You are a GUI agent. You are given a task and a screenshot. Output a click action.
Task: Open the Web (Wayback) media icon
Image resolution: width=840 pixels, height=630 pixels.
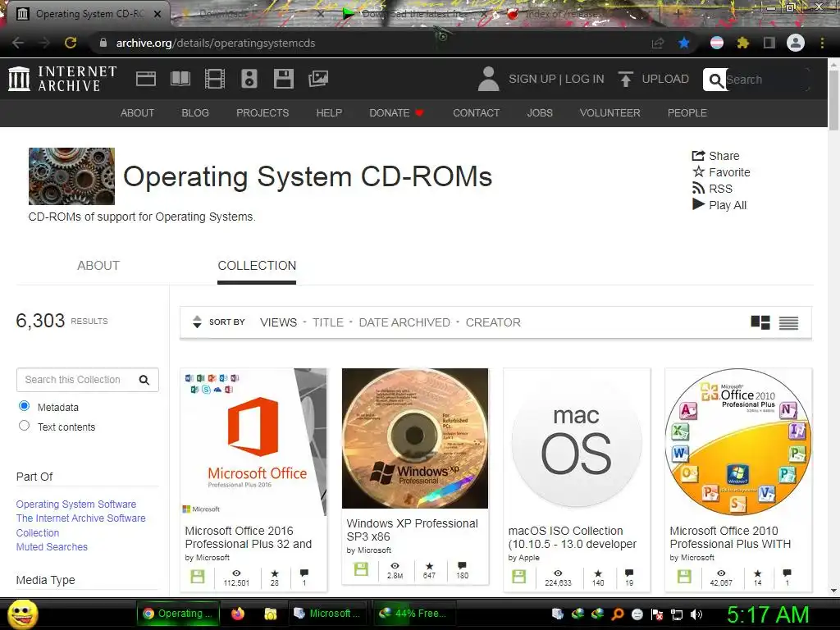pyautogui.click(x=146, y=79)
